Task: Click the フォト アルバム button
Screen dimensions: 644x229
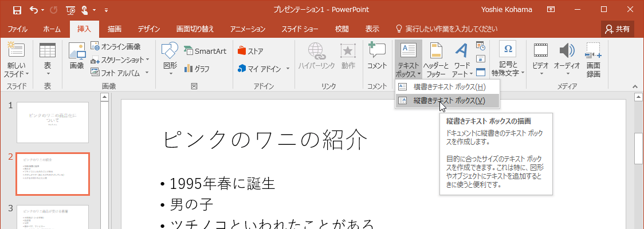Action: (115, 73)
